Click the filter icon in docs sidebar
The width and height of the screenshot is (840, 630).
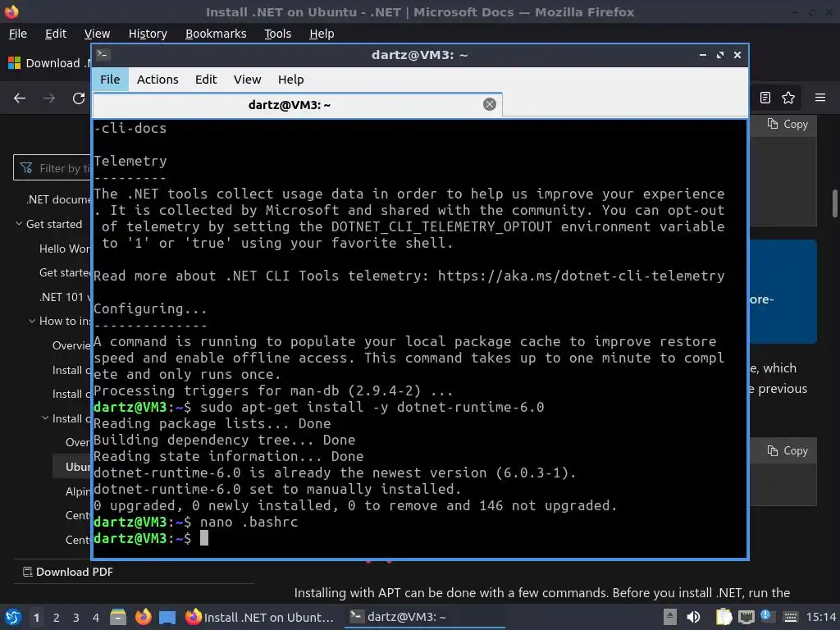25,168
